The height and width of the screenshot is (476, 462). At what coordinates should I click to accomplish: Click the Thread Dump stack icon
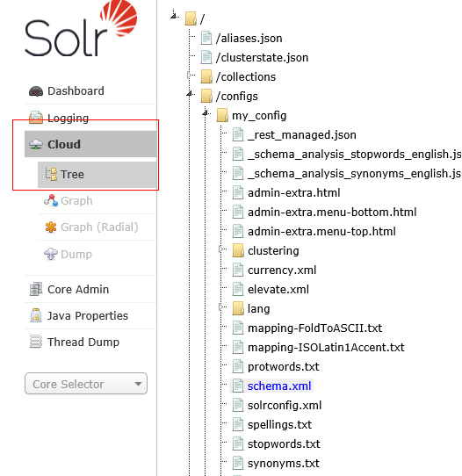36,342
